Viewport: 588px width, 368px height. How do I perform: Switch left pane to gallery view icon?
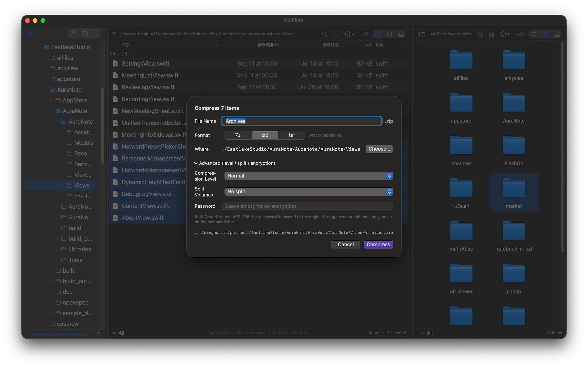[401, 34]
